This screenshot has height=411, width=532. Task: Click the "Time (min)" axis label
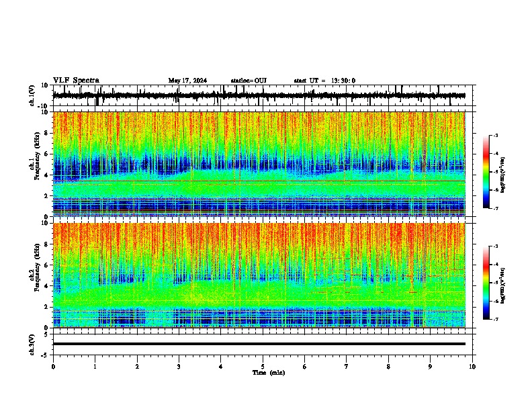point(269,373)
